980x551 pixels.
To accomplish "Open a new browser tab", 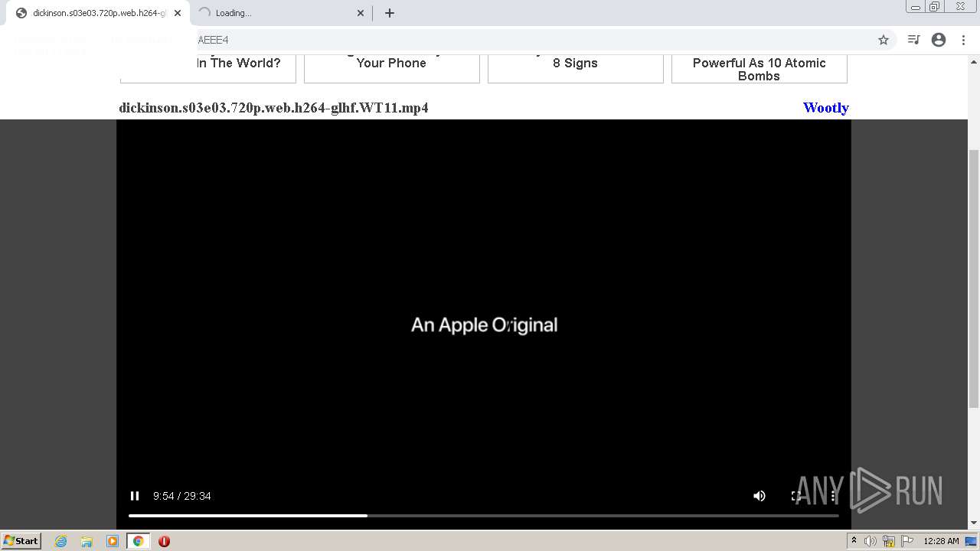I will pos(390,13).
